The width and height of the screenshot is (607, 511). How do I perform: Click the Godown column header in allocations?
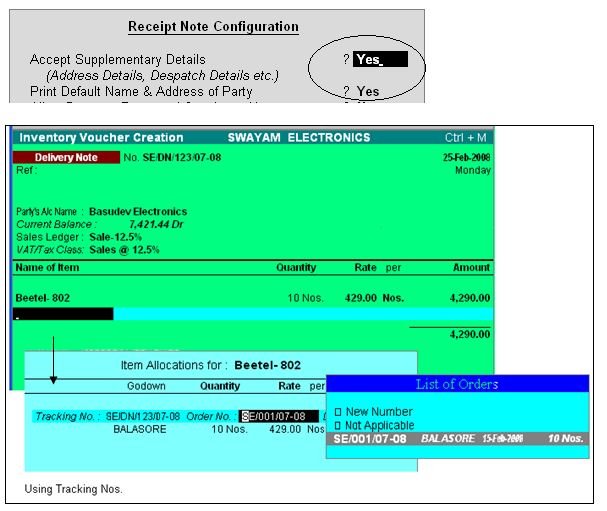click(146, 386)
